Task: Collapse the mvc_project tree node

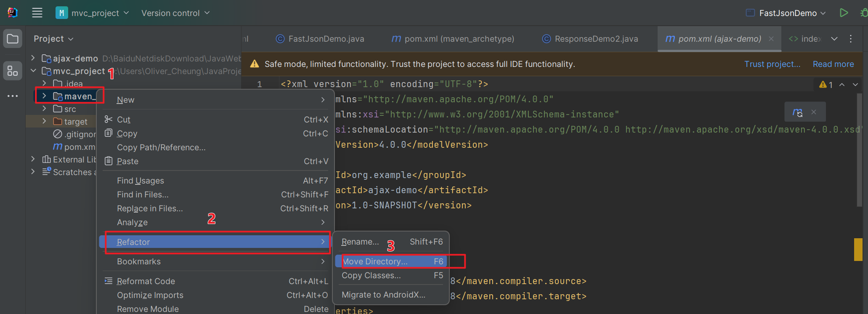Action: click(x=33, y=71)
